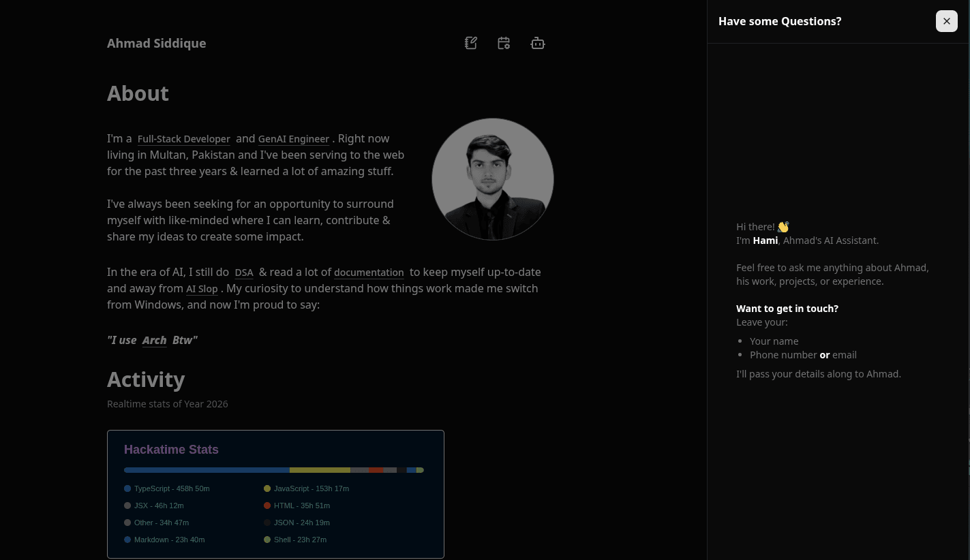Select the Shell - 23h 27m legend entry
The image size is (970, 560).
tap(295, 540)
